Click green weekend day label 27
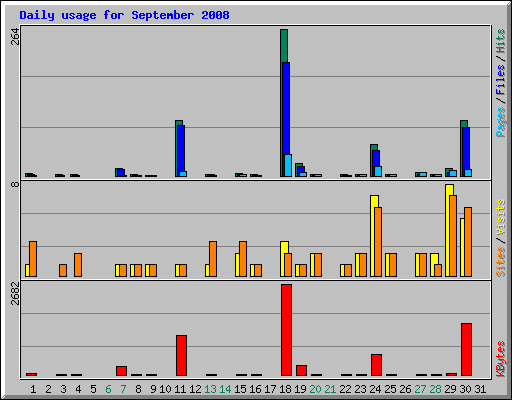512x400 pixels. [420, 389]
